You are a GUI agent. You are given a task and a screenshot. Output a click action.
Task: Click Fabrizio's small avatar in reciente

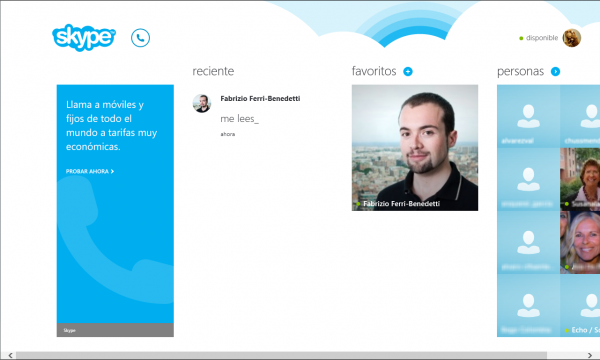click(x=202, y=103)
